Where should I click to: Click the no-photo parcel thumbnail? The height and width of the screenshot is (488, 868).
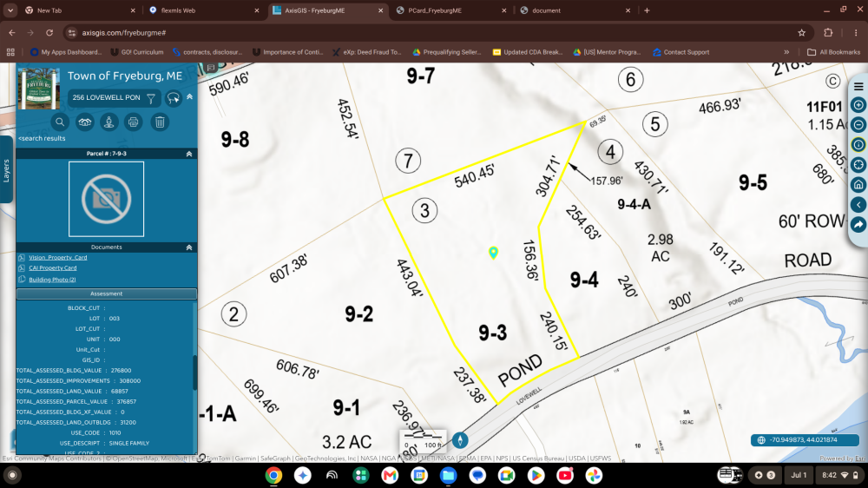(x=106, y=199)
